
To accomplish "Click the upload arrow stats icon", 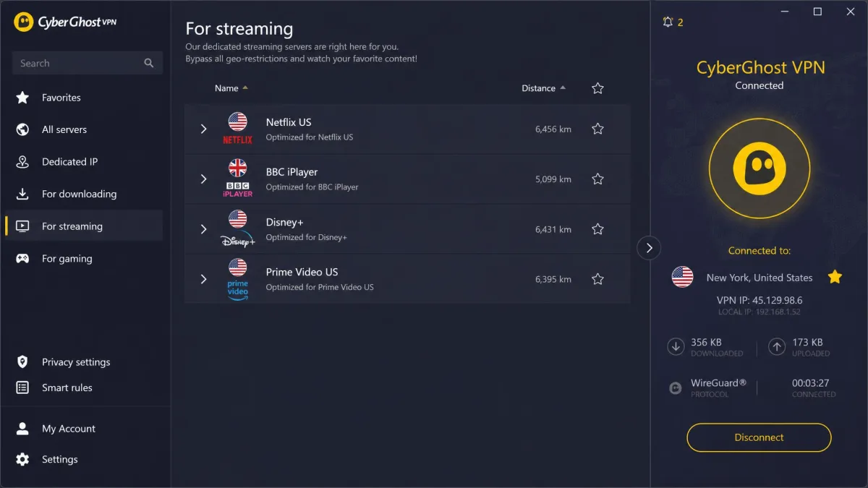I will 777,347.
